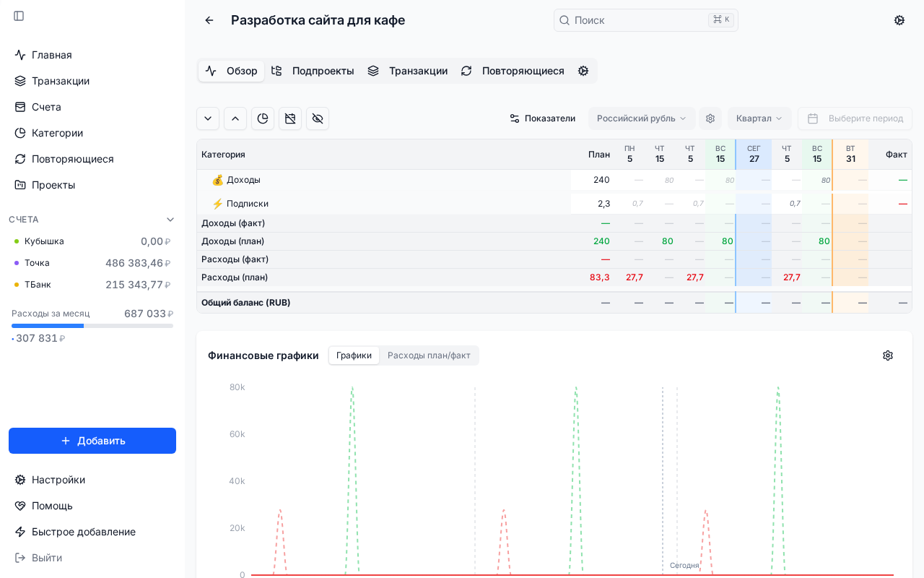Open the Российский рубль currency dropdown
The width and height of the screenshot is (924, 578).
tap(641, 118)
